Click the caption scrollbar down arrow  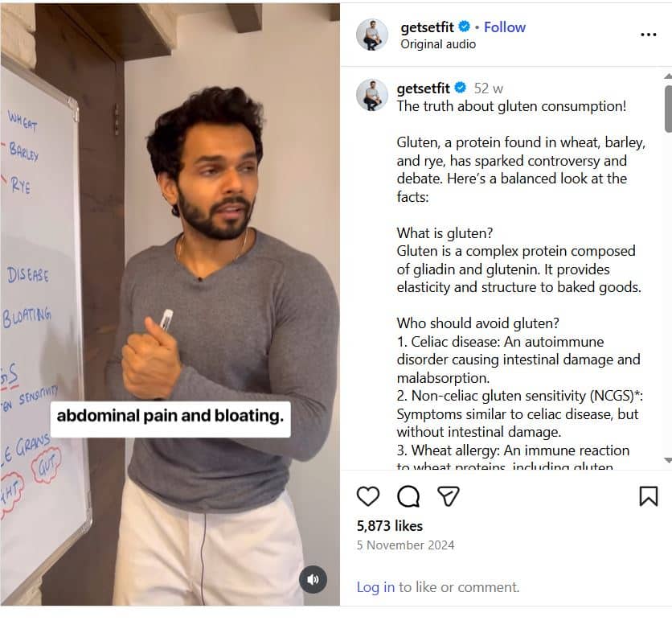tap(668, 460)
